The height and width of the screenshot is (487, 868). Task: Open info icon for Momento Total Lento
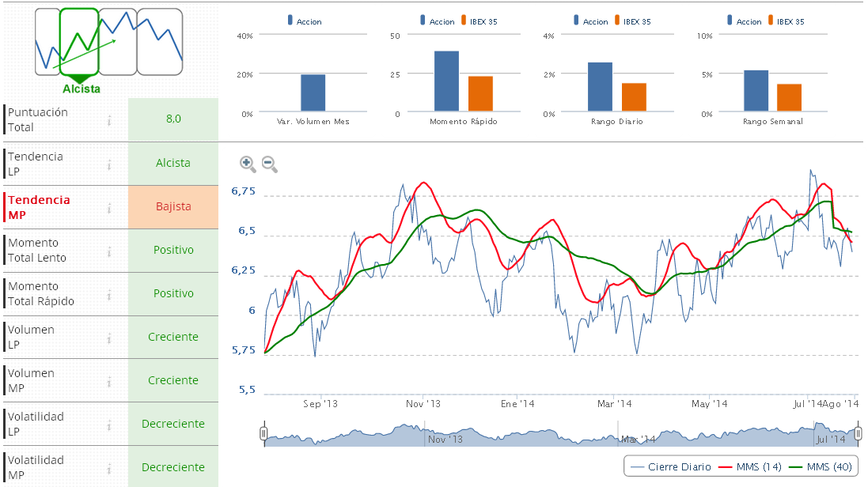pos(109,251)
